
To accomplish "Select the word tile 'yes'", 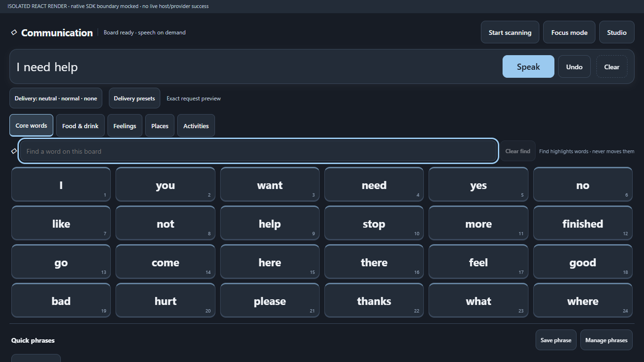I will point(479,184).
